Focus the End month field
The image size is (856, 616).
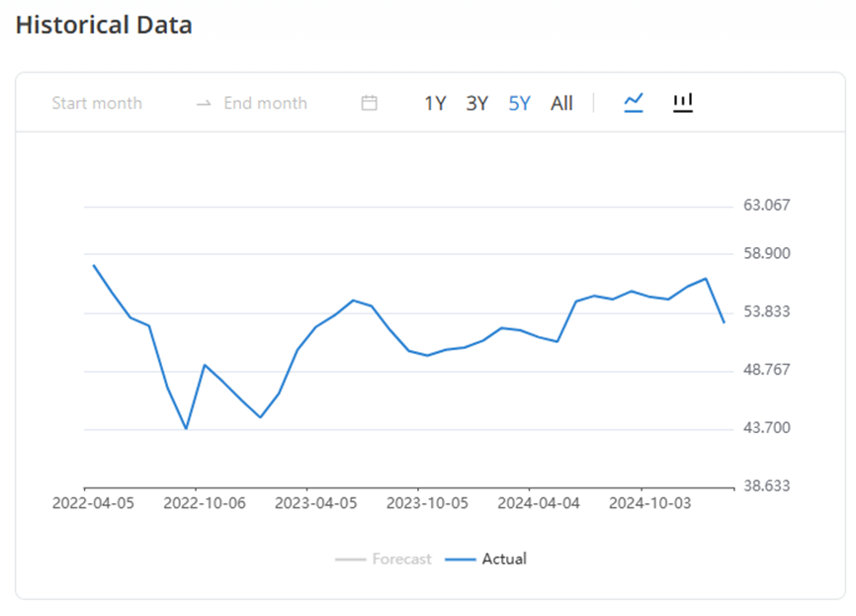265,103
